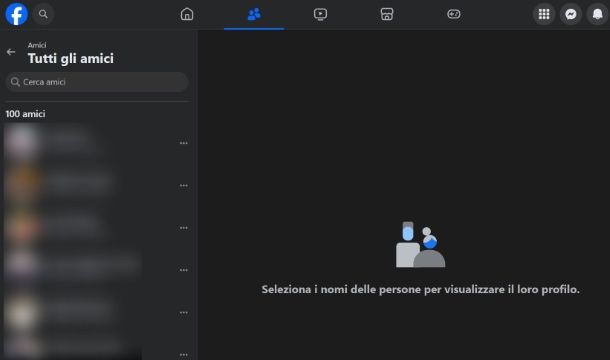Open options menu for first friend

point(184,143)
